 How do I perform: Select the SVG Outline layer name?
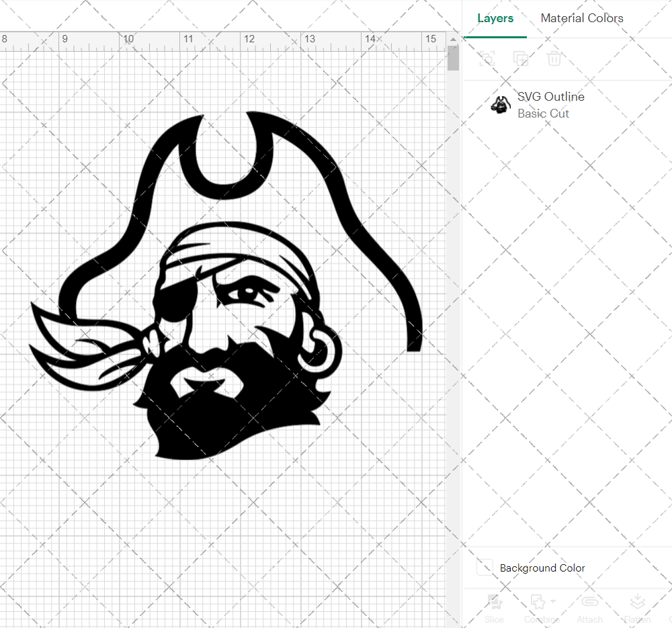coord(551,97)
